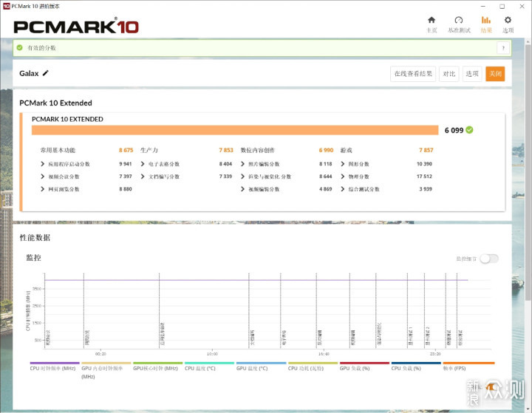Click the PCMark 10 title bar app icon
This screenshot has width=532, height=413.
click(6, 6)
